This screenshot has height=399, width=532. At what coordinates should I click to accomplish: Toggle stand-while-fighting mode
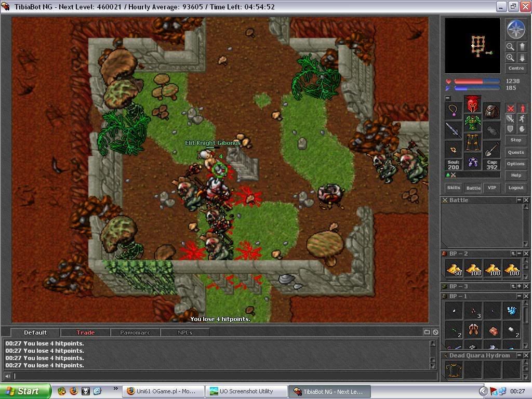(522, 109)
